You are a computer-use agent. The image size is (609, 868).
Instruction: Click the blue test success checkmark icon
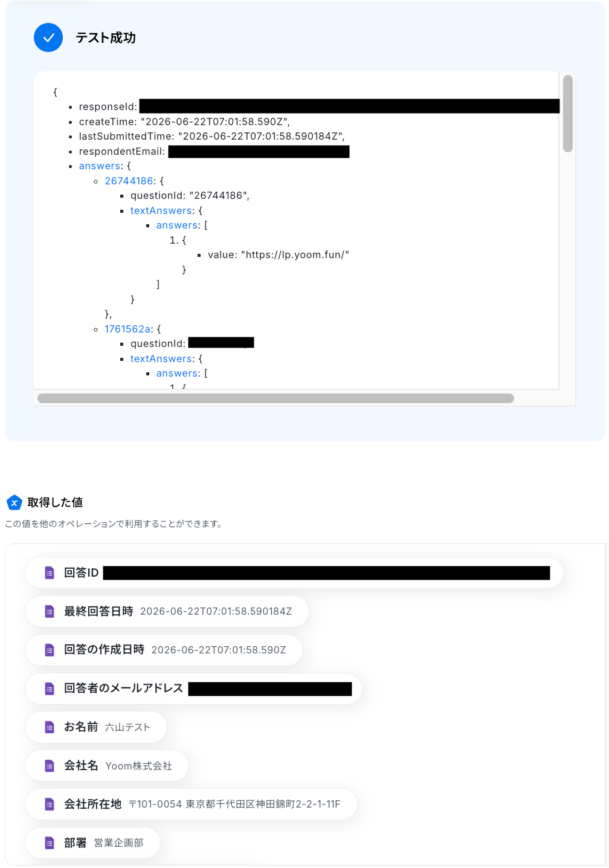48,37
